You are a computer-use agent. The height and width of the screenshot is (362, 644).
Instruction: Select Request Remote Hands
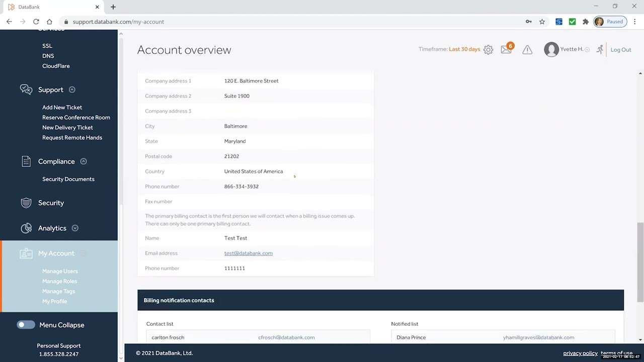pyautogui.click(x=72, y=137)
